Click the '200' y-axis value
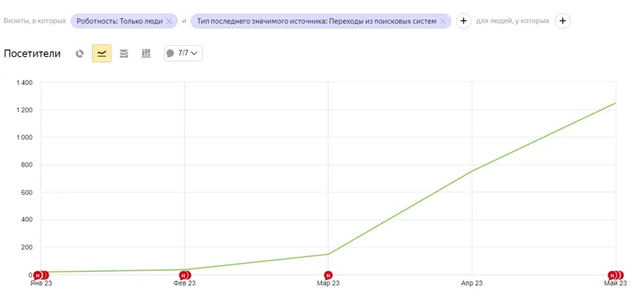Viewport: 644px width, 308px height. pos(28,248)
